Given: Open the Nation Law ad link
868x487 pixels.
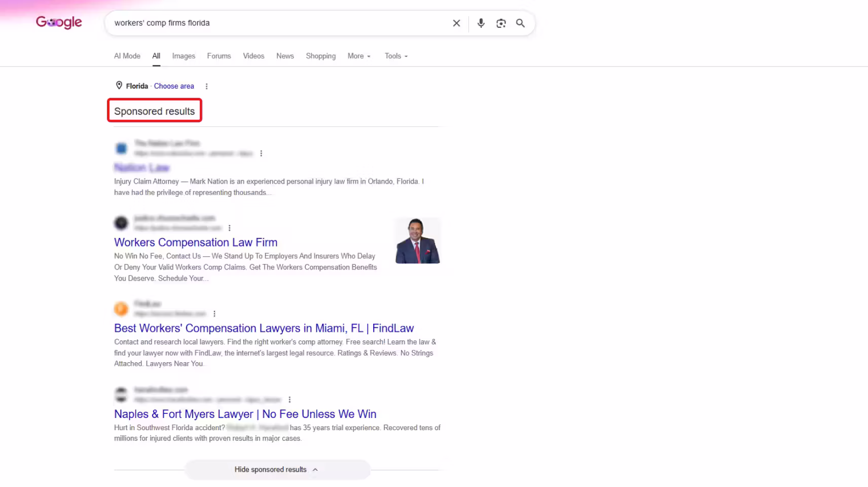Looking at the screenshot, I should tap(142, 167).
